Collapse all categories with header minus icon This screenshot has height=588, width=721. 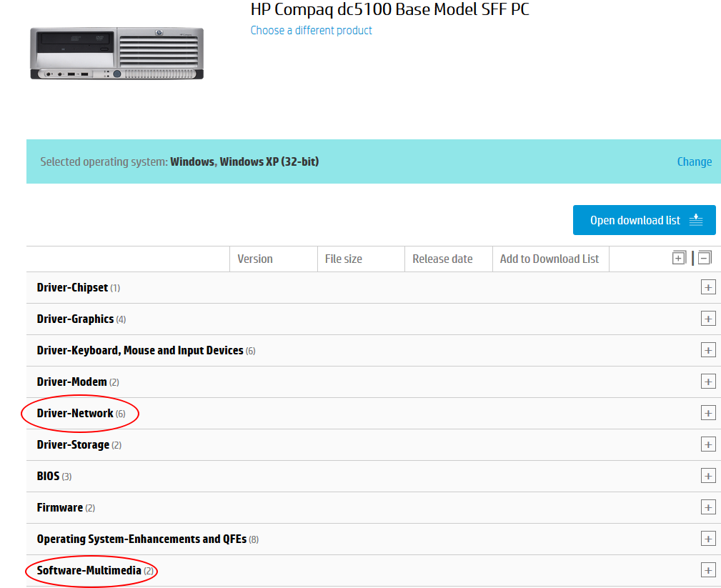point(705,258)
